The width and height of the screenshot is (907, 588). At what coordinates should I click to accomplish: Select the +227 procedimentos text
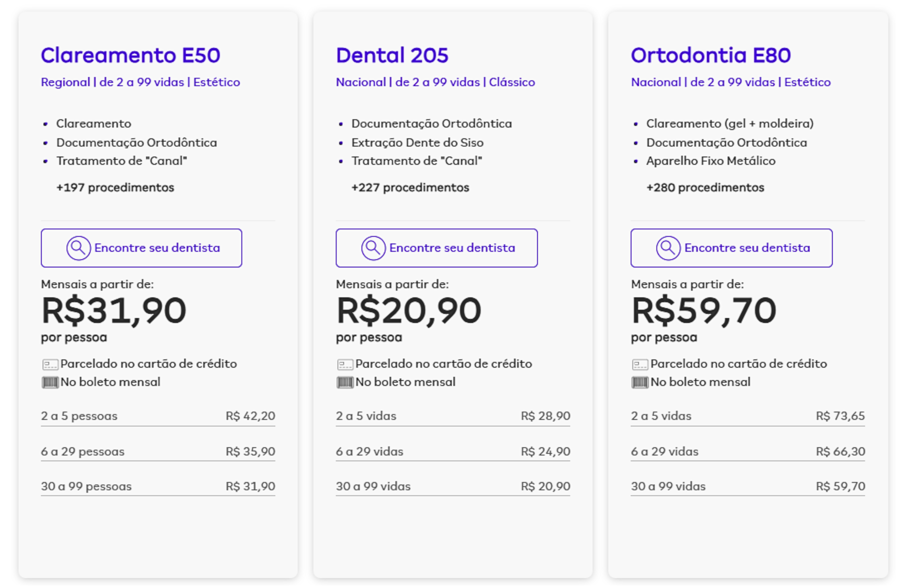[x=410, y=187]
